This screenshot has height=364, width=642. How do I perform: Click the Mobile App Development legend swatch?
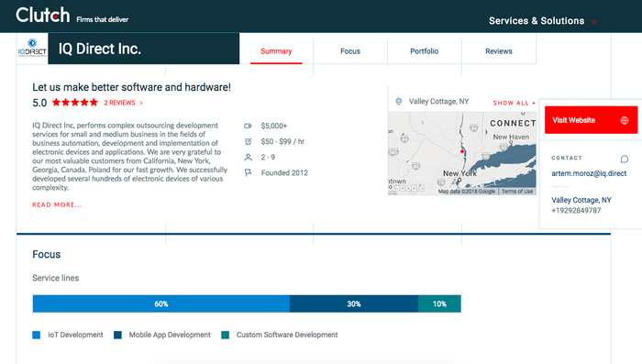117,335
